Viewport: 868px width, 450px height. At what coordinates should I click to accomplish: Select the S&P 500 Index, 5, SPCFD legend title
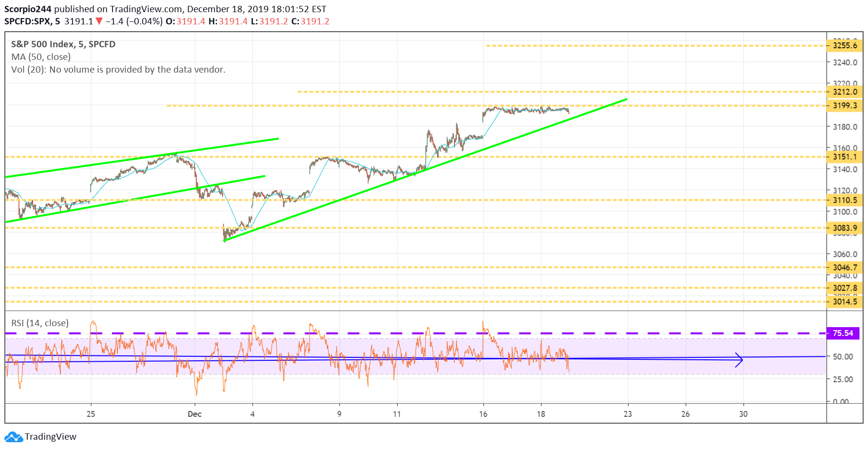(x=63, y=44)
